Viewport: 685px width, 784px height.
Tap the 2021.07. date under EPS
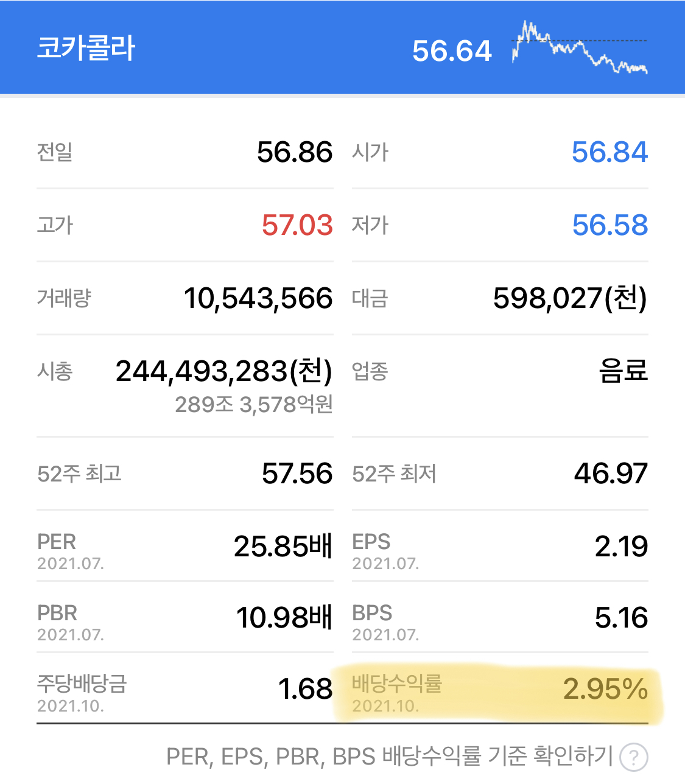tap(385, 564)
